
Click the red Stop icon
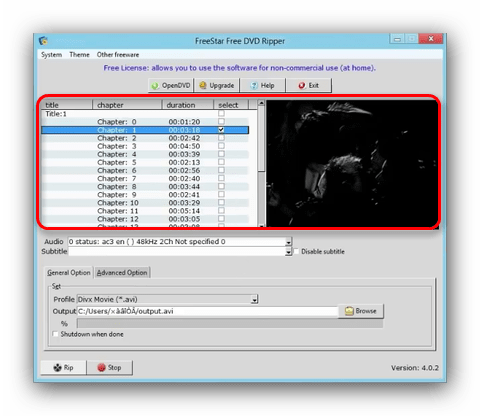click(101, 367)
